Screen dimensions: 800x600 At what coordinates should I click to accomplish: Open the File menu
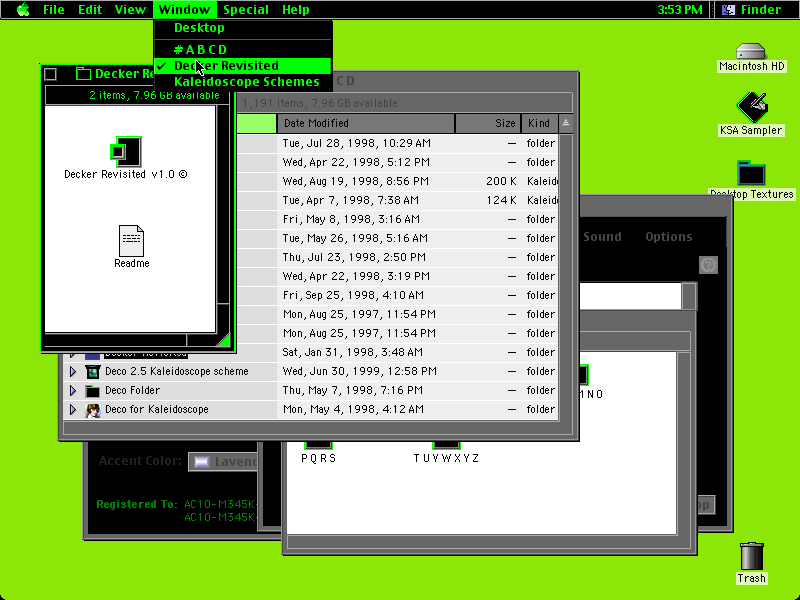[54, 9]
